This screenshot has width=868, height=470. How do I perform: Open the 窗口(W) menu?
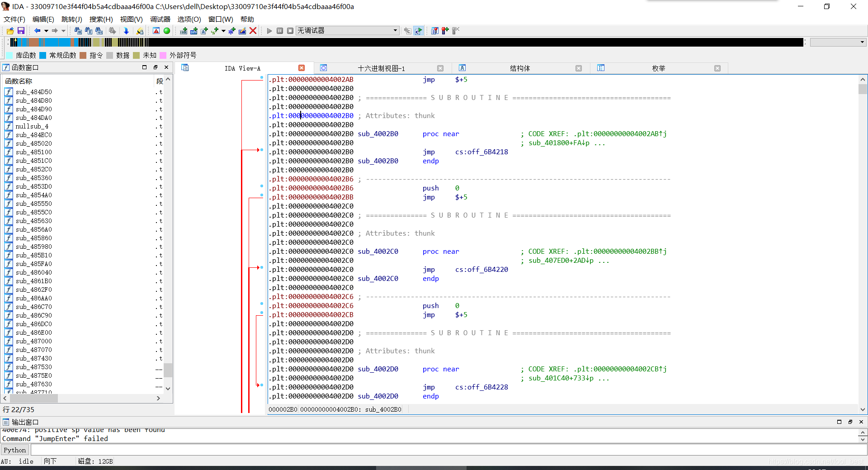(221, 19)
